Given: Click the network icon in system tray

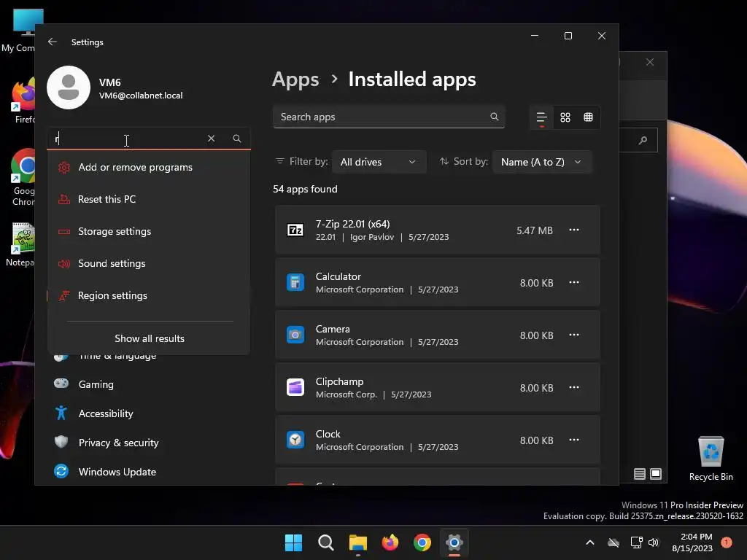Looking at the screenshot, I should point(636,542).
